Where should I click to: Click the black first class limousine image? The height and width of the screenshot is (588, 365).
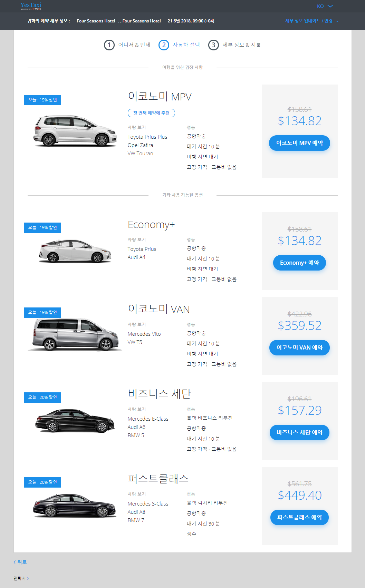pos(75,506)
